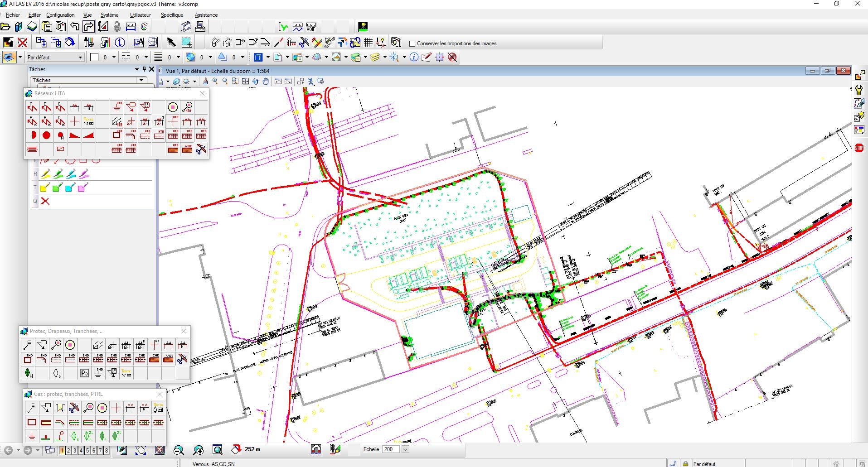Select the VIDE tool in Protec panel
The height and width of the screenshot is (467, 868).
168,359
